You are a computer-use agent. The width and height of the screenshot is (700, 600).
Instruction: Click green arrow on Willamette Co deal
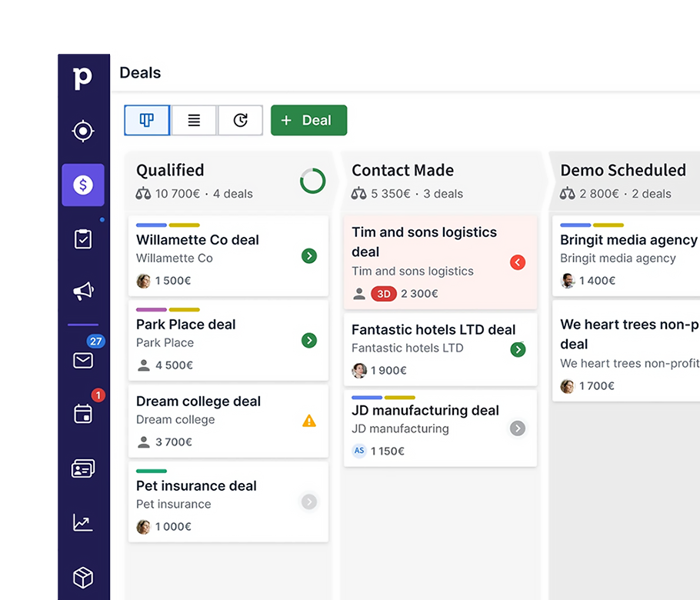click(309, 256)
